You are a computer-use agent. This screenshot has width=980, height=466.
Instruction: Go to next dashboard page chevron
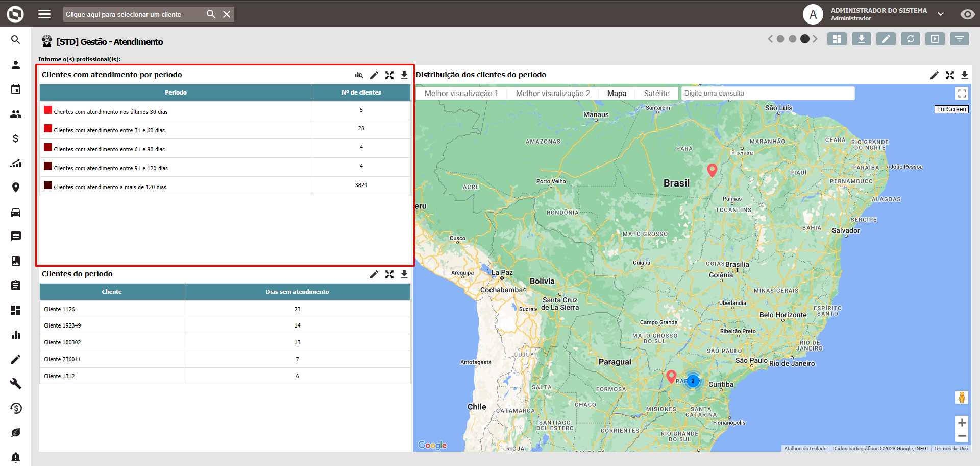point(815,39)
